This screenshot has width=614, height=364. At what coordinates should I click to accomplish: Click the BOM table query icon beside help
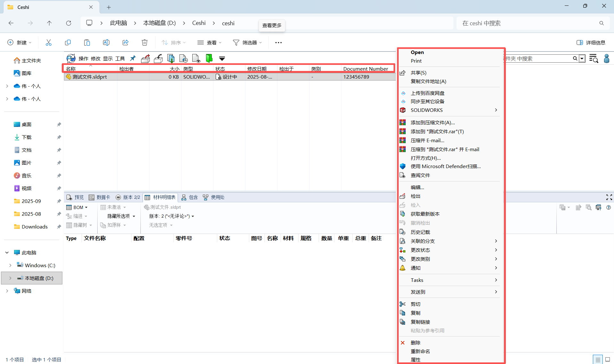tap(599, 207)
